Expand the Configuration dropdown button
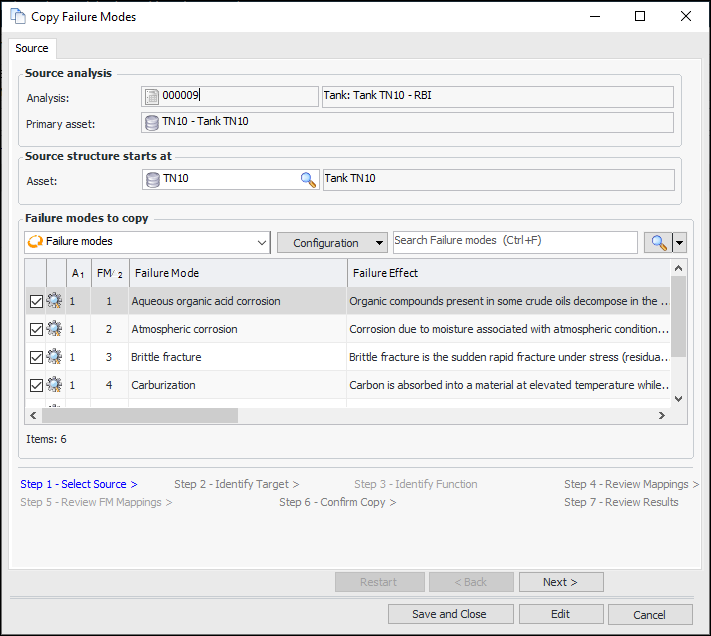The image size is (711, 636). click(x=332, y=242)
